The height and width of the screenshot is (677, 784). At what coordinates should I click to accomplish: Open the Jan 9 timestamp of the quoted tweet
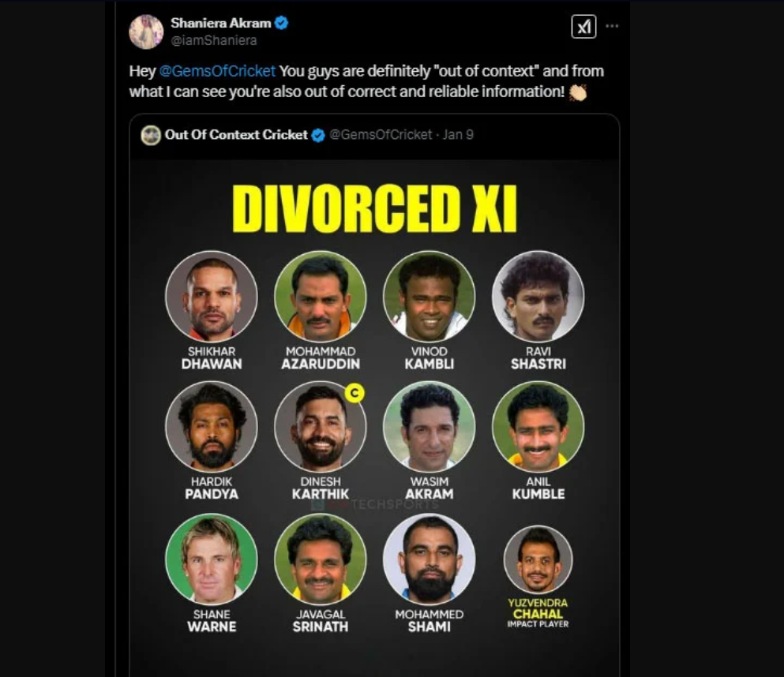(x=458, y=135)
